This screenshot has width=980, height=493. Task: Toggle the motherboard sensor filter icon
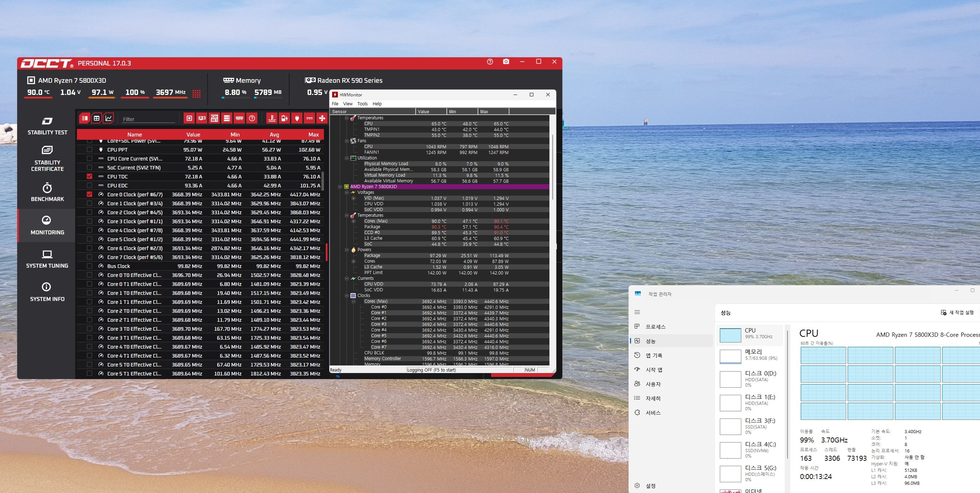click(214, 118)
